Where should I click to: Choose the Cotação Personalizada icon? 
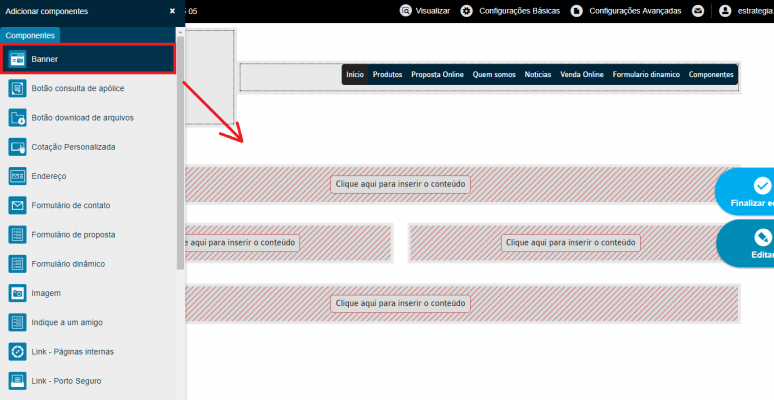[x=17, y=147]
